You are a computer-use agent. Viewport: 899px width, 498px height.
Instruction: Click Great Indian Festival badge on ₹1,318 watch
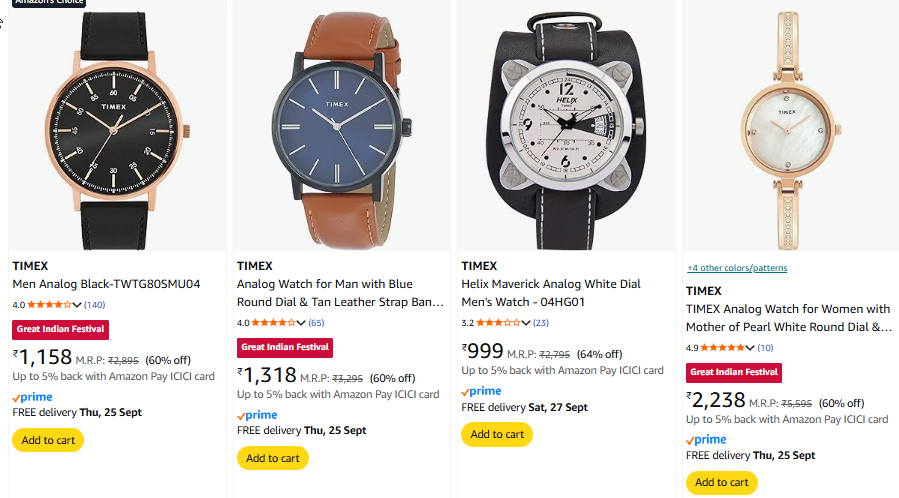tap(285, 347)
